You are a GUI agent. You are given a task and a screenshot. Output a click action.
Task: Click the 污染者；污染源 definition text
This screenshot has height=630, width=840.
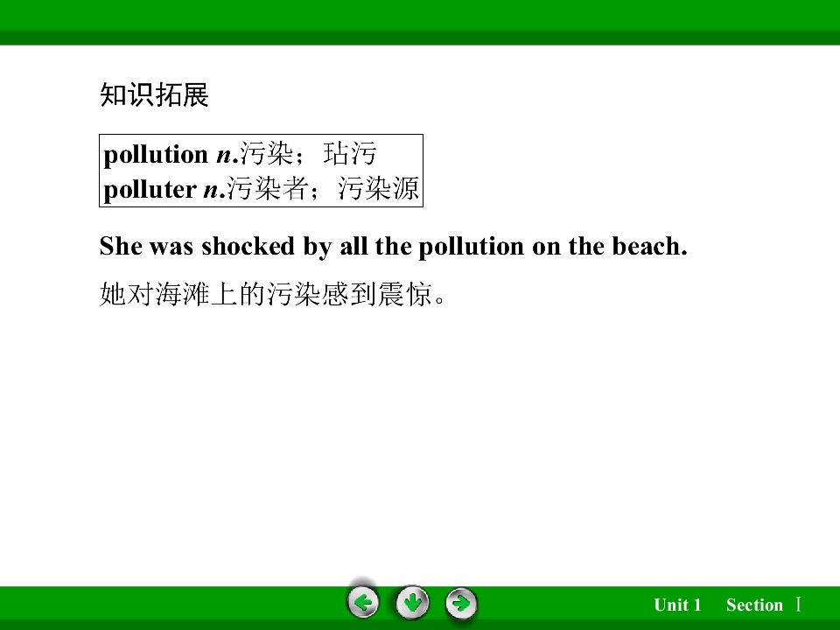coord(323,189)
